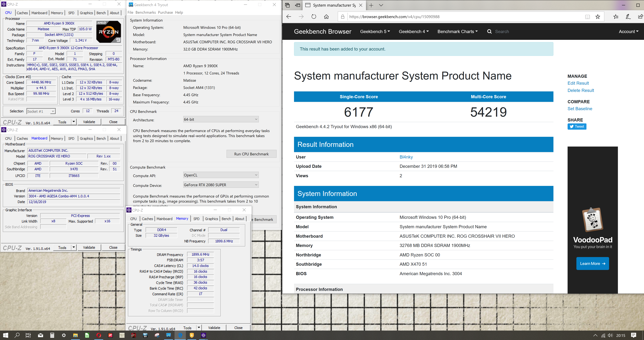Show tab previews chevron in Edge
This screenshot has height=340, width=644.
381,5
